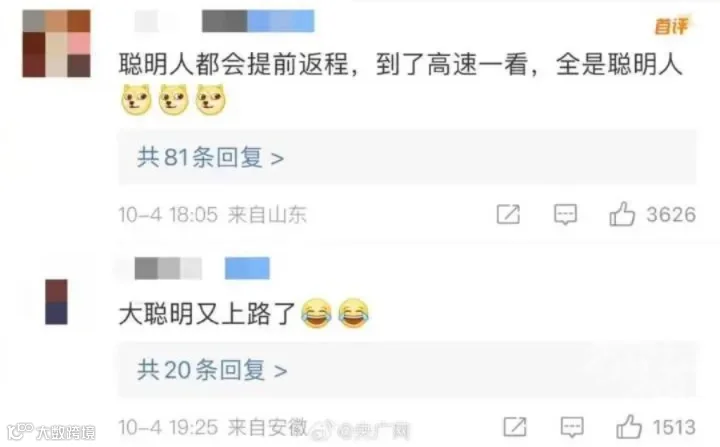Share the first comment posted 18:05
This screenshot has height=447, width=720.
pos(508,215)
